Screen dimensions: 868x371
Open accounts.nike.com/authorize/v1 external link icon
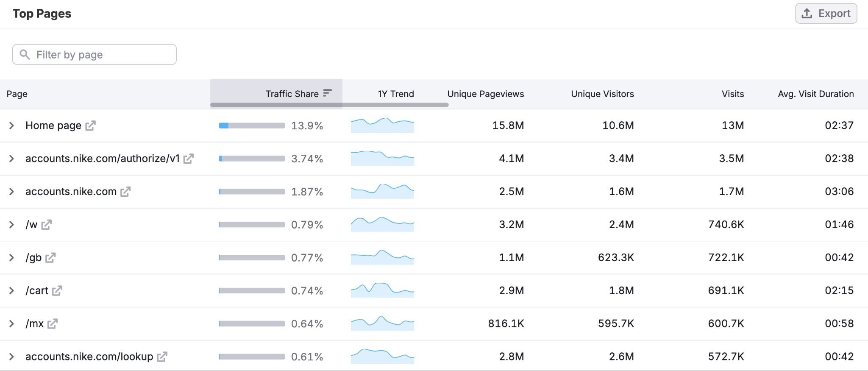point(189,159)
